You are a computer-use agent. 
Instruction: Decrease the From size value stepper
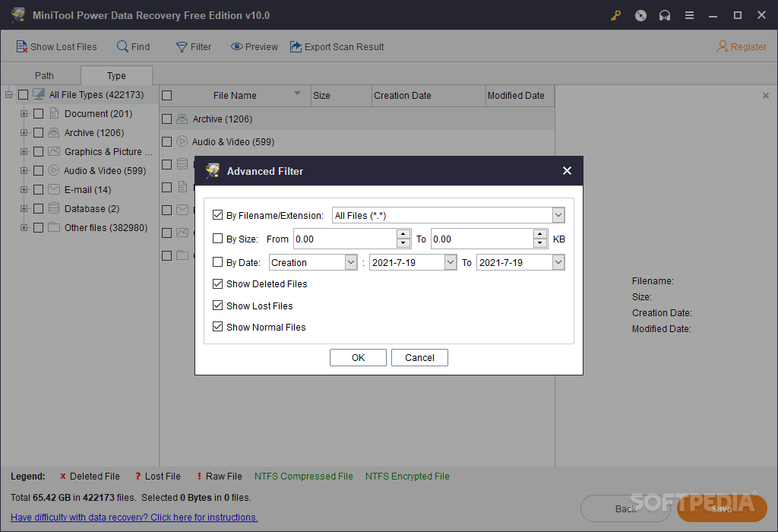pos(403,243)
